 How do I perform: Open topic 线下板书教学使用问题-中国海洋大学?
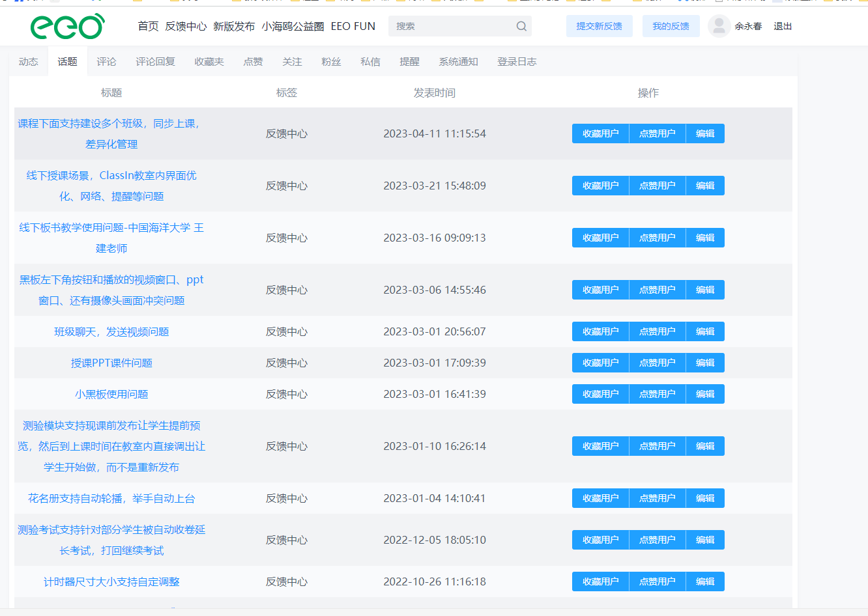[x=111, y=238]
